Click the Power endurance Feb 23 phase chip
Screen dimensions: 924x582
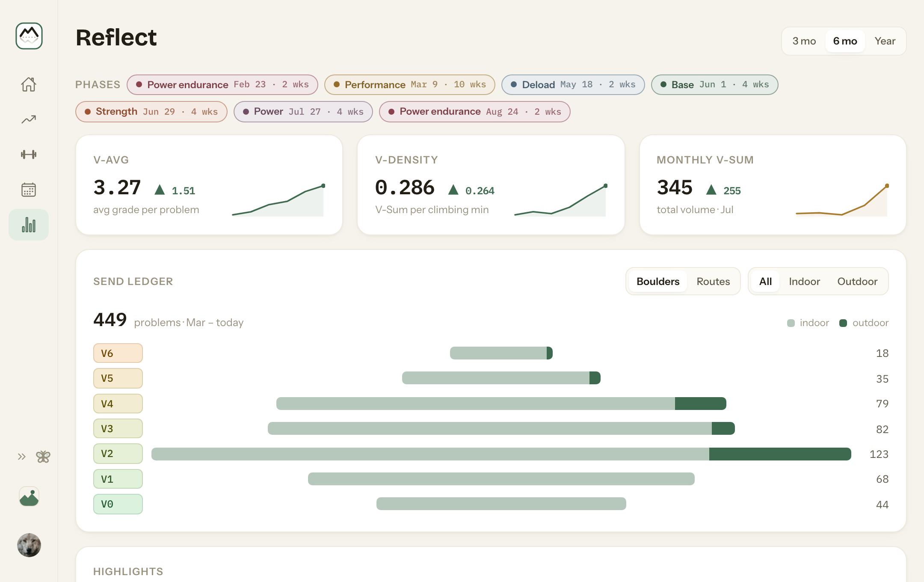222,85
